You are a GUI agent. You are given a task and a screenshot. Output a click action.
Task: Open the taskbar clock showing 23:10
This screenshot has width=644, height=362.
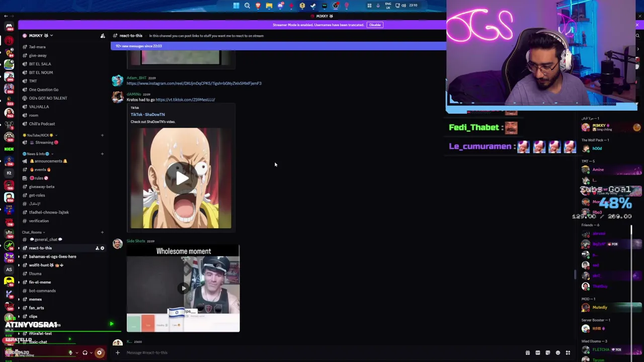413,6
